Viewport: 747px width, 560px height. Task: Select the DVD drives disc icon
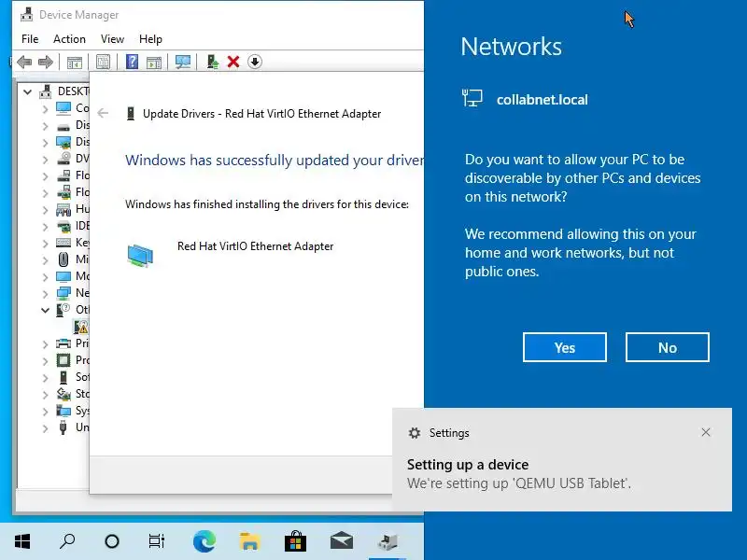tap(63, 159)
